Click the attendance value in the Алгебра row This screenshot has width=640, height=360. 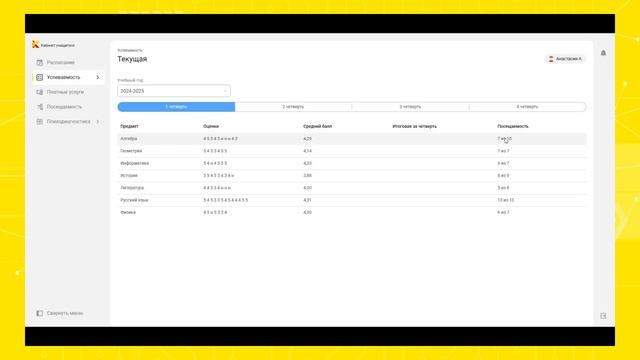[504, 139]
